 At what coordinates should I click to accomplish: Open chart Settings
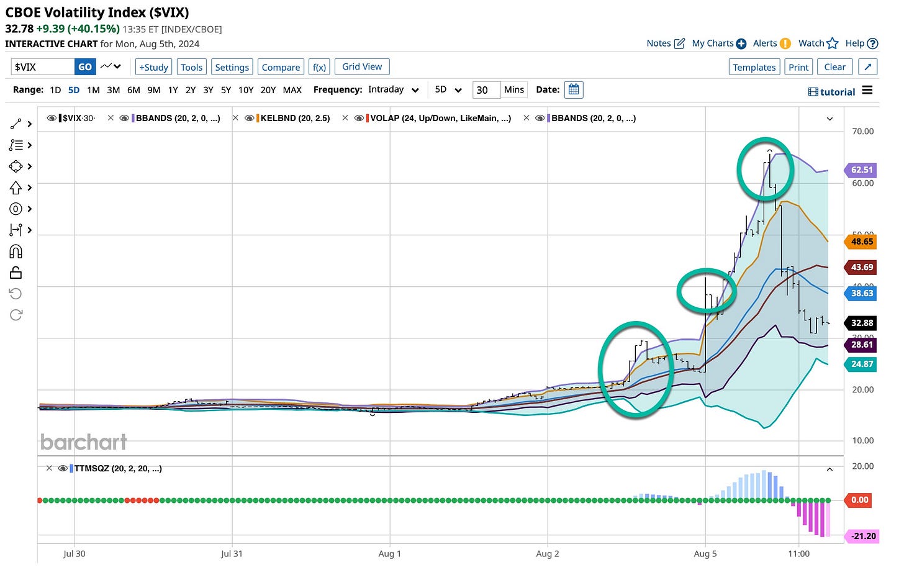(x=232, y=67)
